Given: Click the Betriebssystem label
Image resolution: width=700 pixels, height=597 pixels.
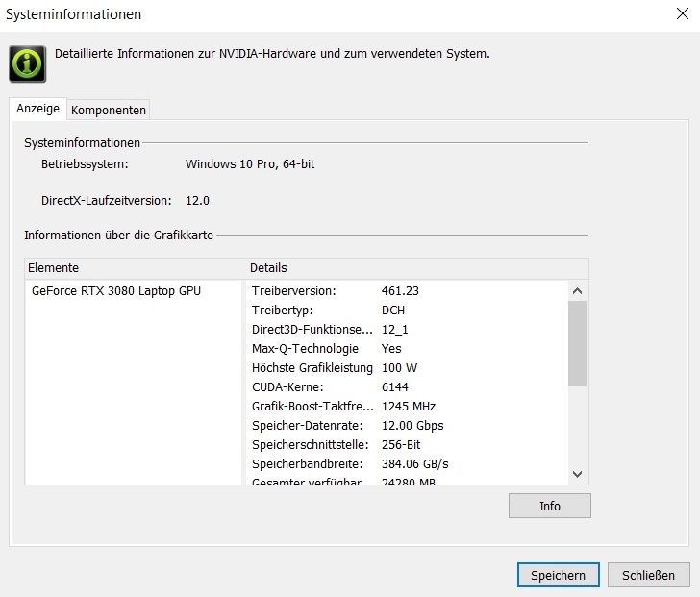Looking at the screenshot, I should coord(85,164).
